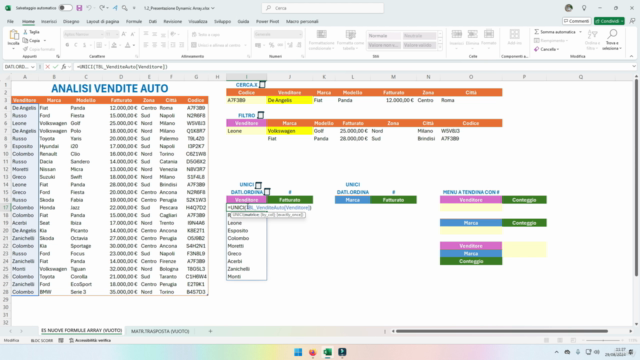Select the ANALISI VENDITE AUTO title
Image resolution: width=640 pixels, height=360 pixels.
click(109, 88)
